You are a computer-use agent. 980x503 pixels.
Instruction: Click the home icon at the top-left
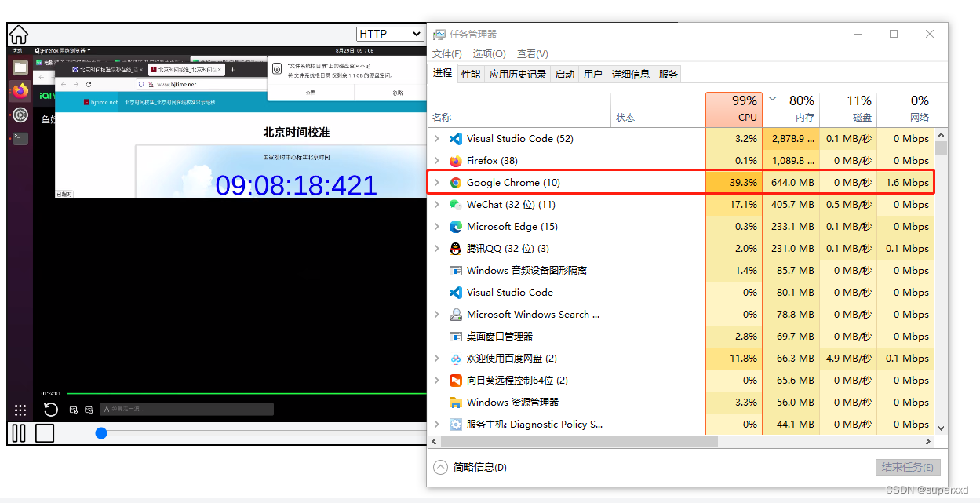click(18, 35)
